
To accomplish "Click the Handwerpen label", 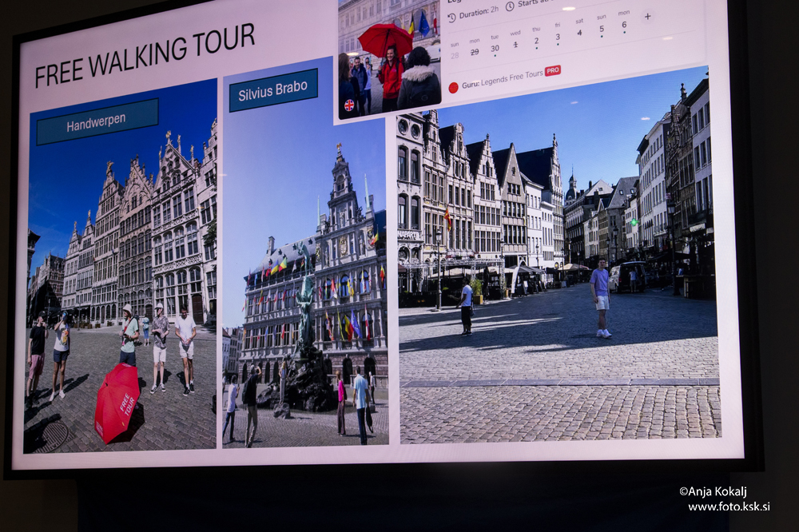I will point(97,122).
